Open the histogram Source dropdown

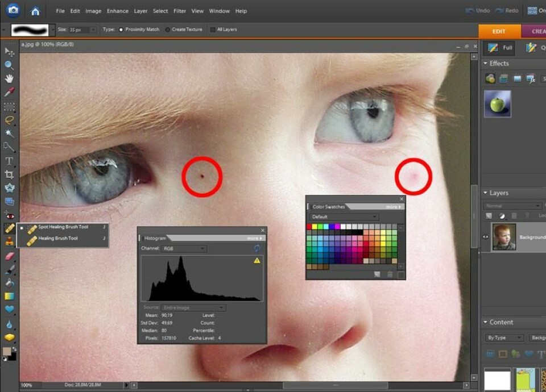[193, 307]
